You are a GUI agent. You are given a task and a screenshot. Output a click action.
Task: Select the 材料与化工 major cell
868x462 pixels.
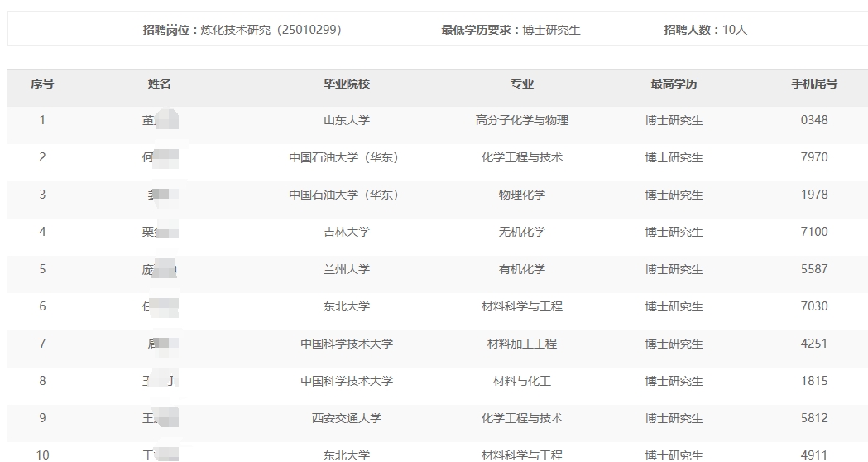point(522,381)
